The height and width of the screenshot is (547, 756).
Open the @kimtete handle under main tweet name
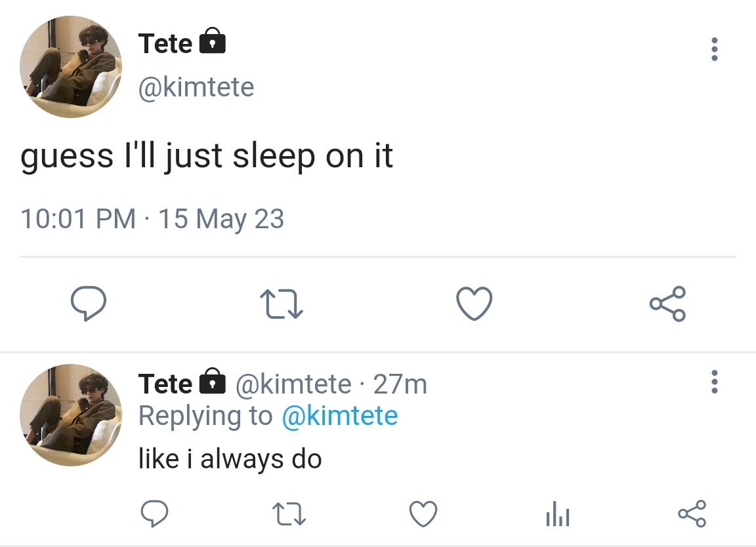[196, 87]
